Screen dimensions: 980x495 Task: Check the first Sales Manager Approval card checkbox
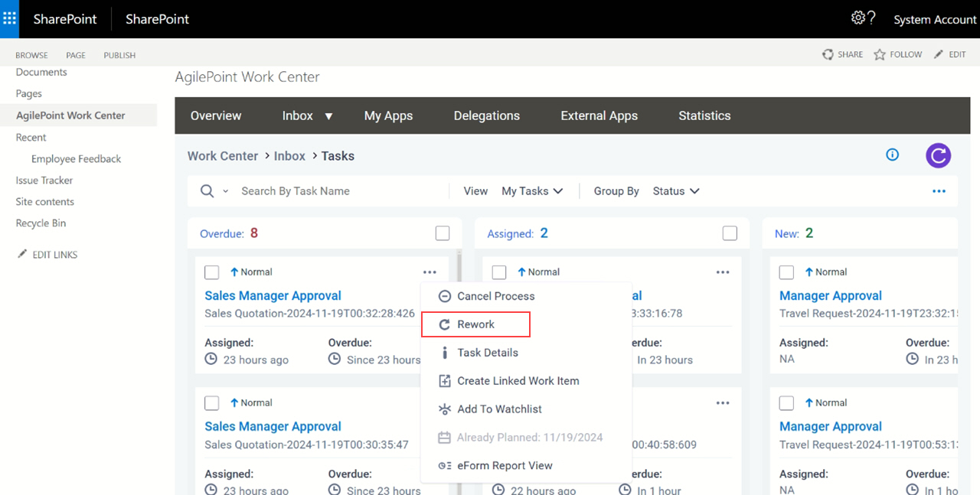212,272
